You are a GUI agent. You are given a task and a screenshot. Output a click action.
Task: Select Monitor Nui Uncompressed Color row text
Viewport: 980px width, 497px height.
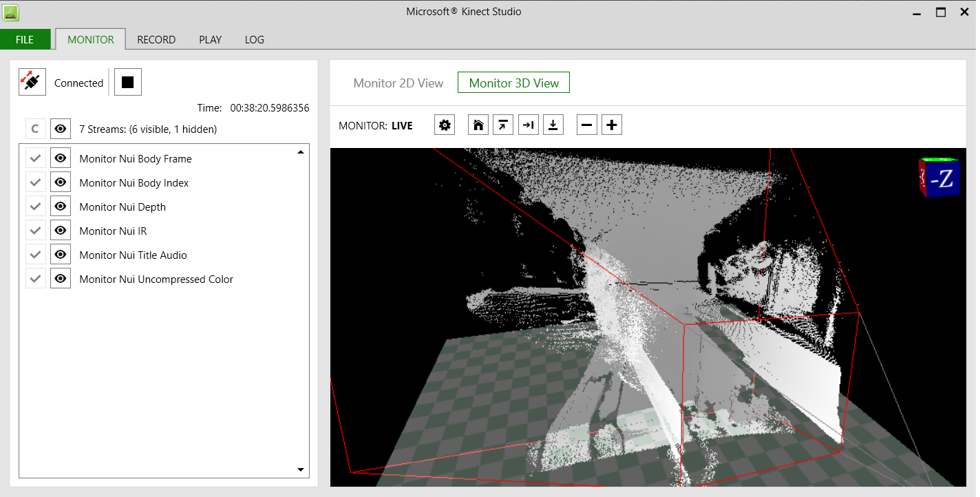(x=156, y=279)
